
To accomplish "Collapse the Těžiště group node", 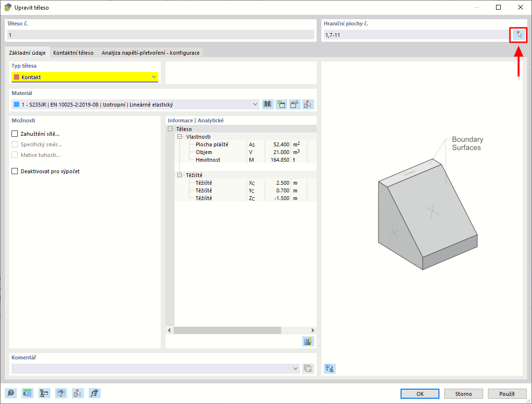I will point(179,175).
